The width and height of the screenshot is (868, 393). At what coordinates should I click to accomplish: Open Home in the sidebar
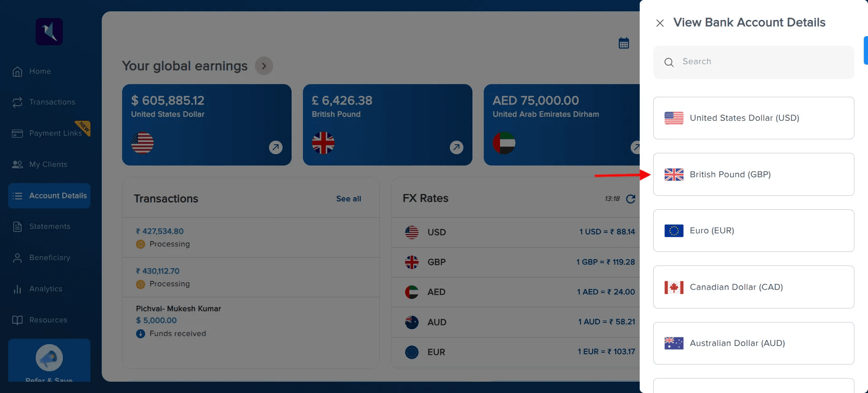tap(40, 71)
